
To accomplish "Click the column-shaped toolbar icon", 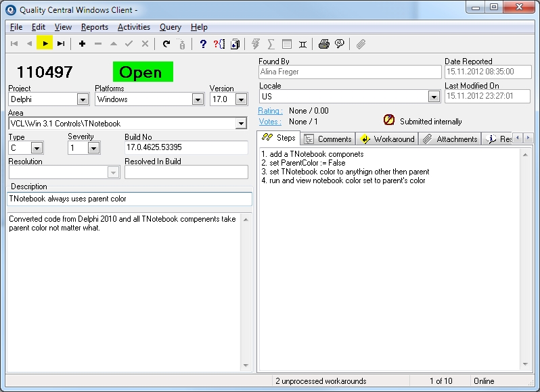I will point(302,44).
